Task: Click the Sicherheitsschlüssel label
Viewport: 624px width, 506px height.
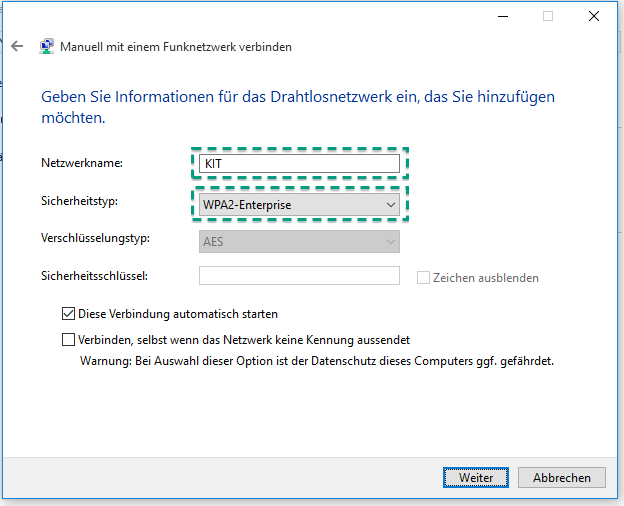Action: [x=94, y=275]
